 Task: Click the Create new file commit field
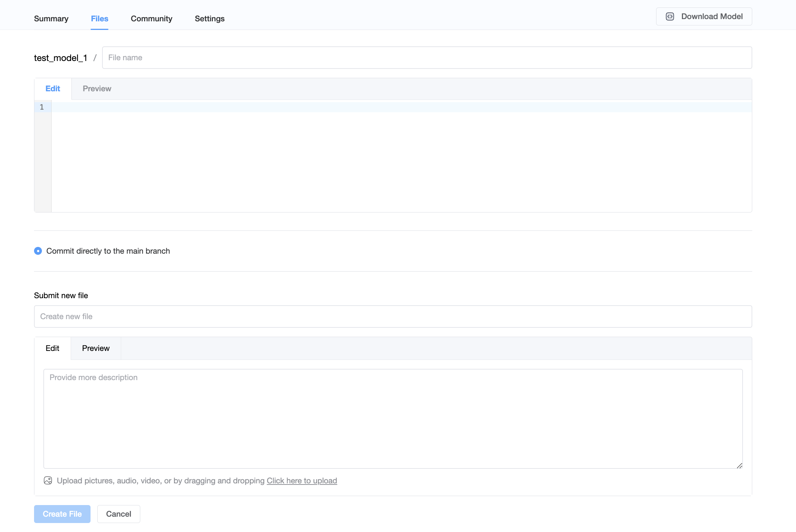pos(393,317)
